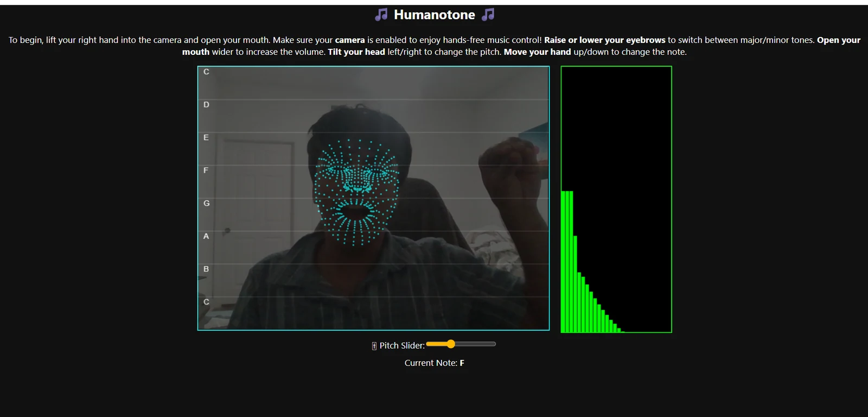
Task: Click the E note label on the camera view
Action: pos(206,137)
